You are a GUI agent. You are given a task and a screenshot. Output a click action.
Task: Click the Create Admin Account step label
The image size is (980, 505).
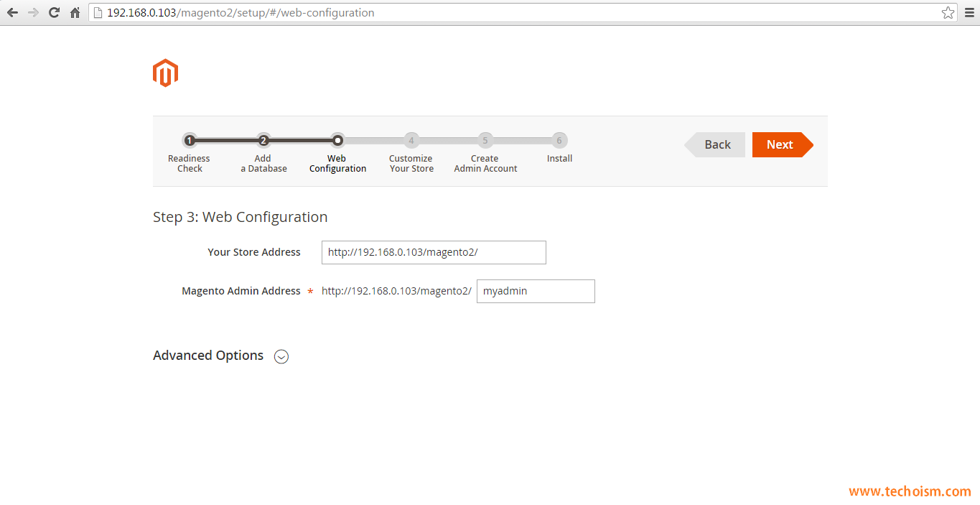coord(485,164)
